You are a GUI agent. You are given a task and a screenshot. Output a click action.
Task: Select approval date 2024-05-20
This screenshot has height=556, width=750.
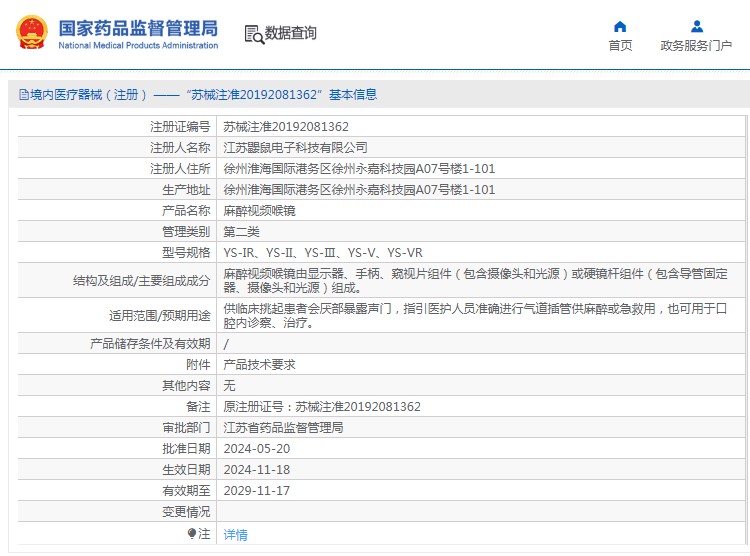point(256,449)
